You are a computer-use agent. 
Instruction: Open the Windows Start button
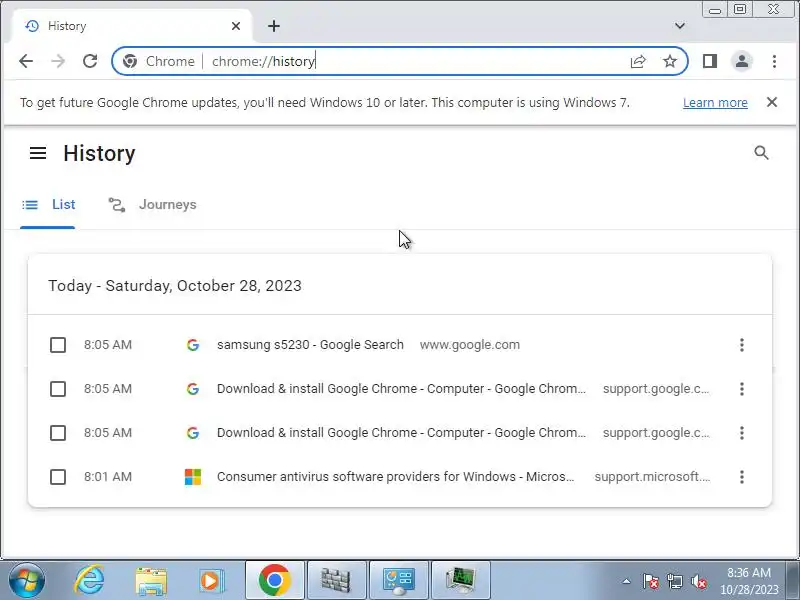(26, 581)
